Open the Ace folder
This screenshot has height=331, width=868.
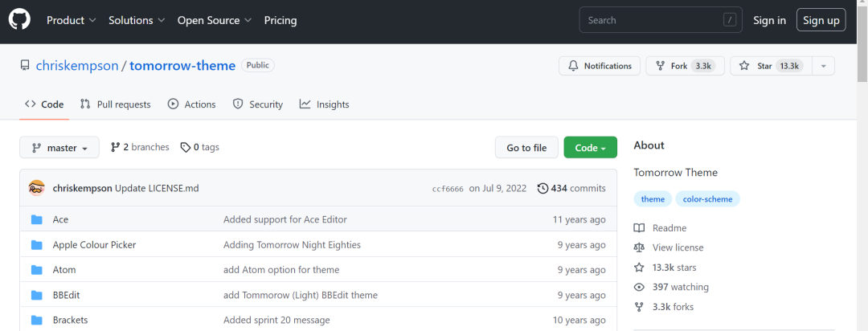point(60,220)
